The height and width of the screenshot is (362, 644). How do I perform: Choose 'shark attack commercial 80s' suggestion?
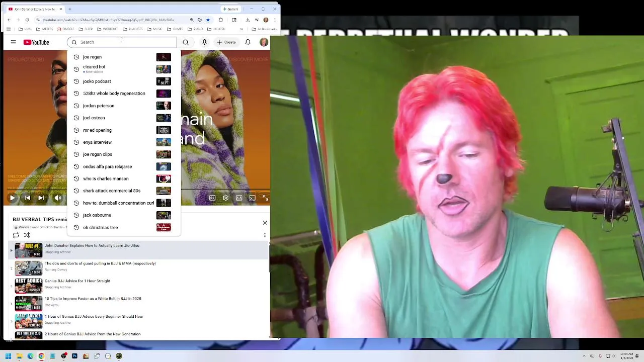pos(124,191)
